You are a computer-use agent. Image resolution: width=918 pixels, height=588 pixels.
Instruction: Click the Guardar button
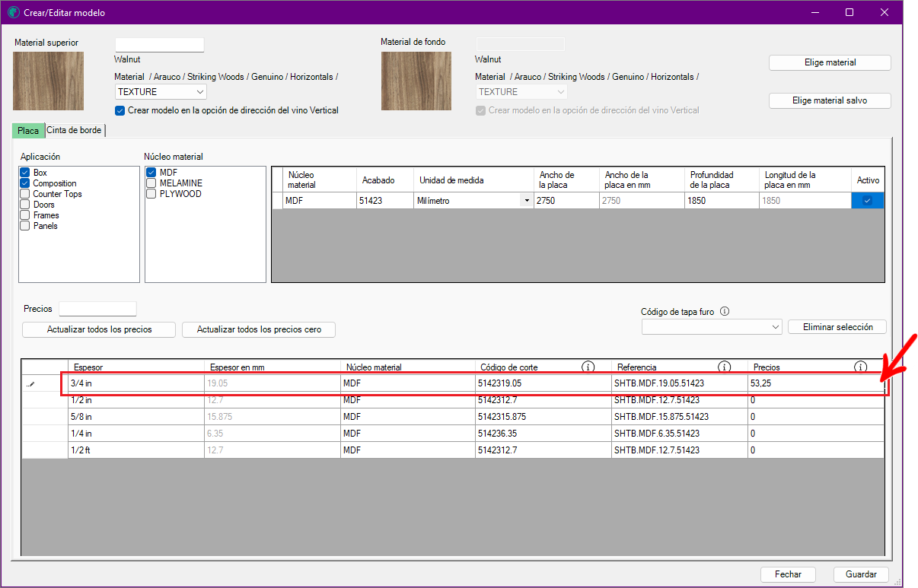click(860, 574)
